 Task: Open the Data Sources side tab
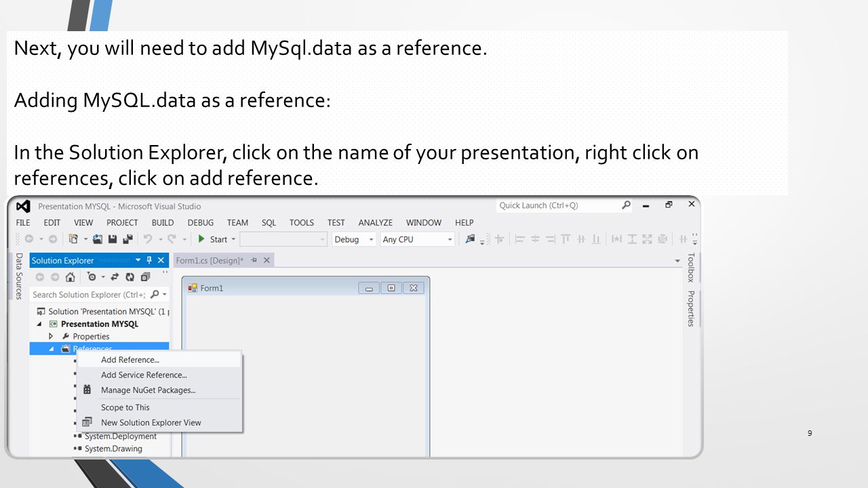(19, 276)
